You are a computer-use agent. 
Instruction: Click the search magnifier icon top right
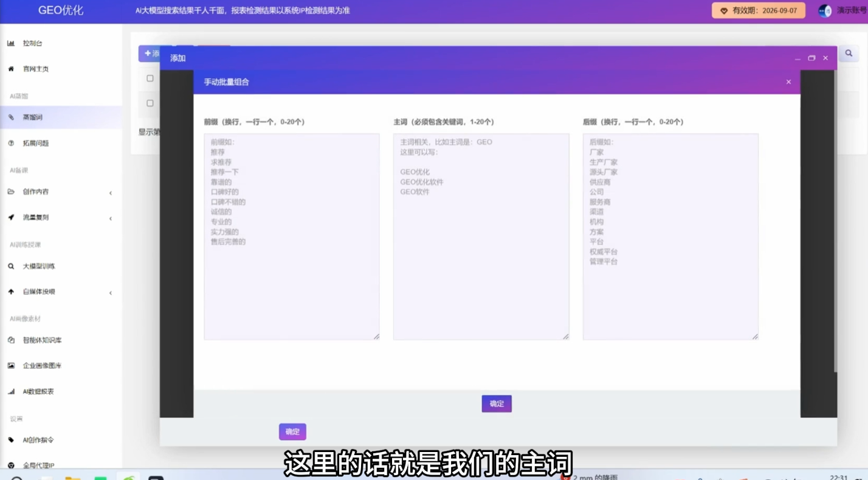click(849, 53)
